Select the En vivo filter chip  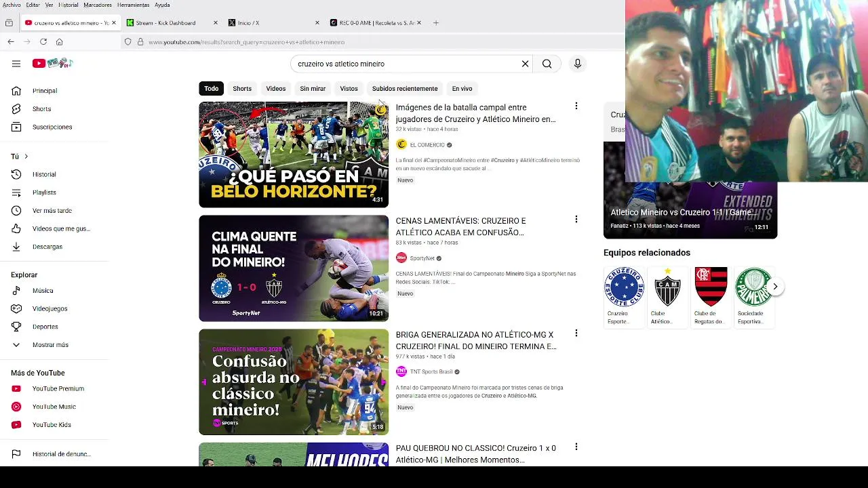462,89
